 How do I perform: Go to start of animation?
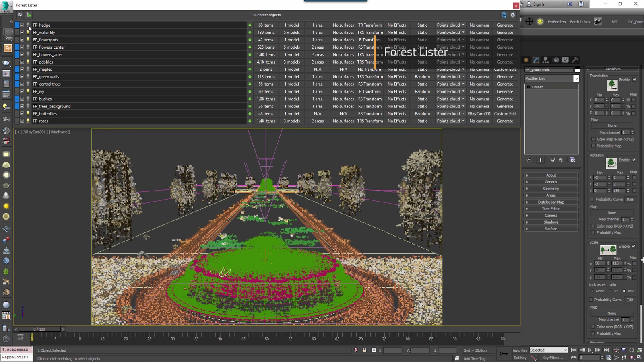click(x=574, y=350)
